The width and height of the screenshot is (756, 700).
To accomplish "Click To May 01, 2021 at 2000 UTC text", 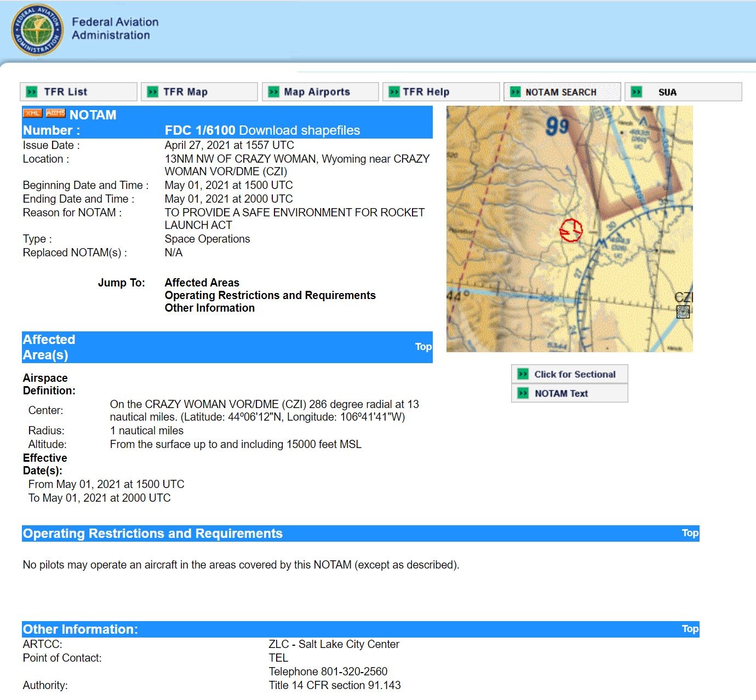I will click(100, 498).
